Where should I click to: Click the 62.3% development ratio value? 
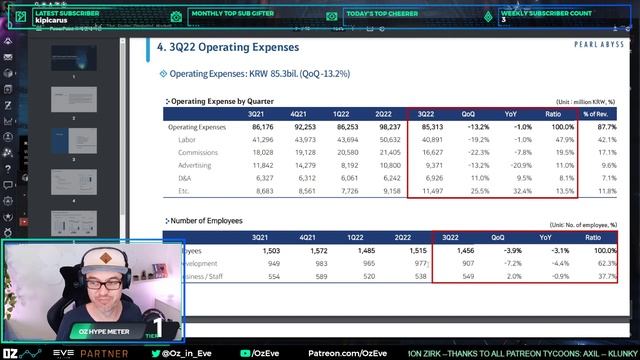pos(607,264)
